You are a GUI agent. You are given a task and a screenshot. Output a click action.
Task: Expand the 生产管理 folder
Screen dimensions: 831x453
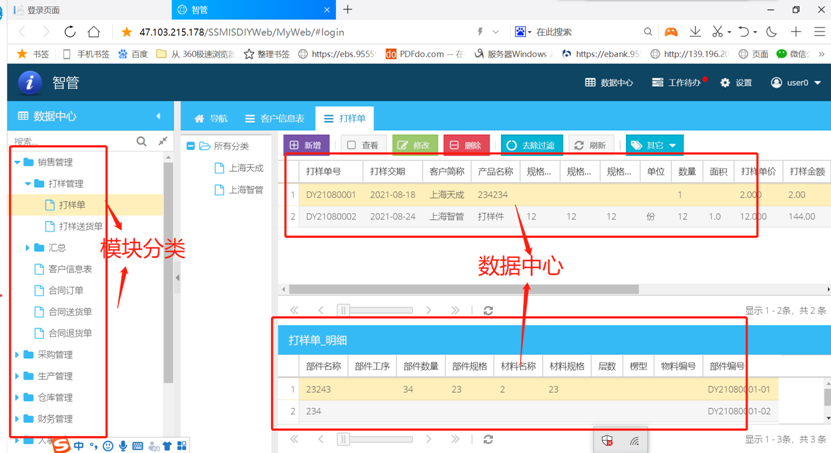pyautogui.click(x=17, y=376)
